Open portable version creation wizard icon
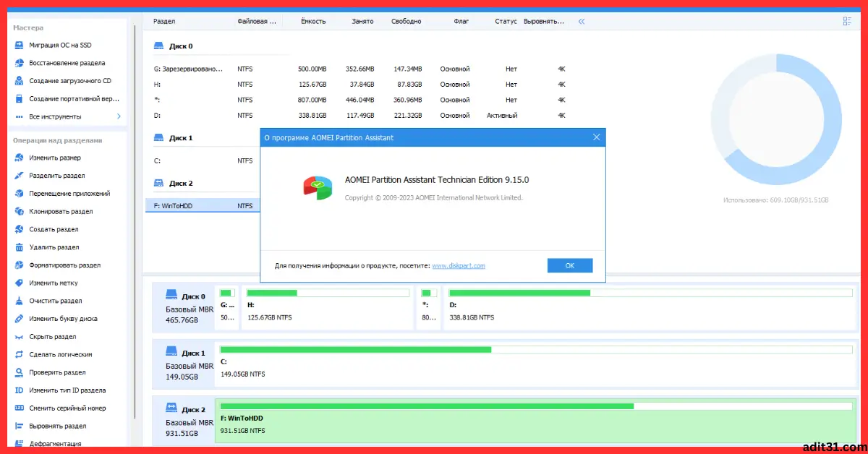 pyautogui.click(x=20, y=99)
